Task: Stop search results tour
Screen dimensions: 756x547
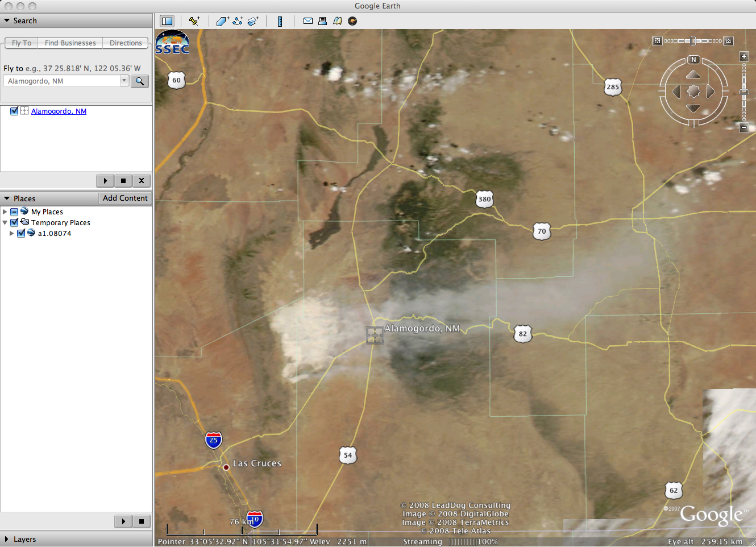Action: [x=123, y=181]
